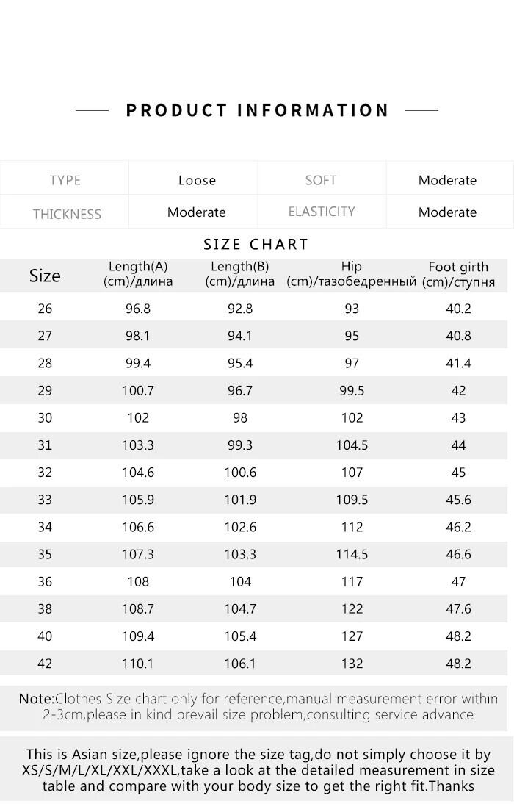This screenshot has height=812, width=514.
Task: Click the SIZE CHART title
Action: 256,245
